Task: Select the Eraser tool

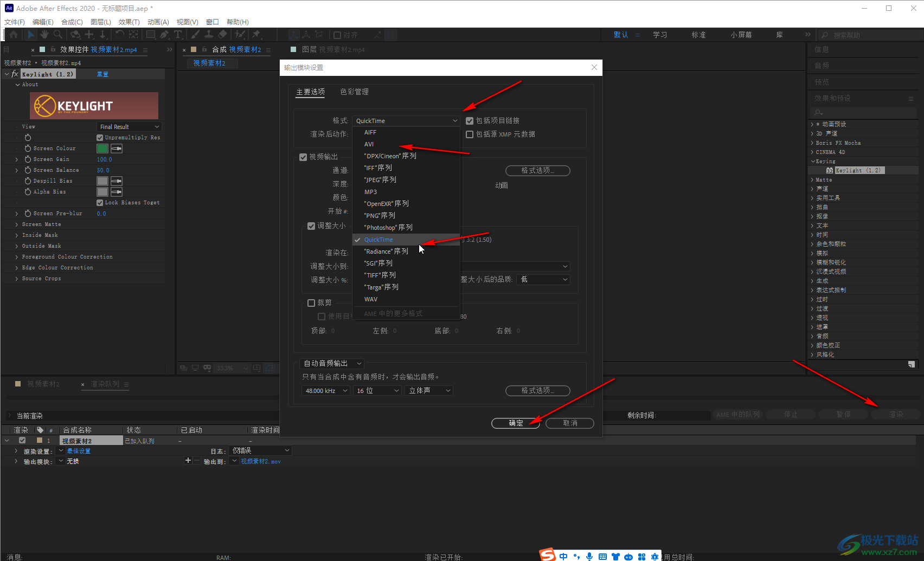Action: click(x=222, y=35)
